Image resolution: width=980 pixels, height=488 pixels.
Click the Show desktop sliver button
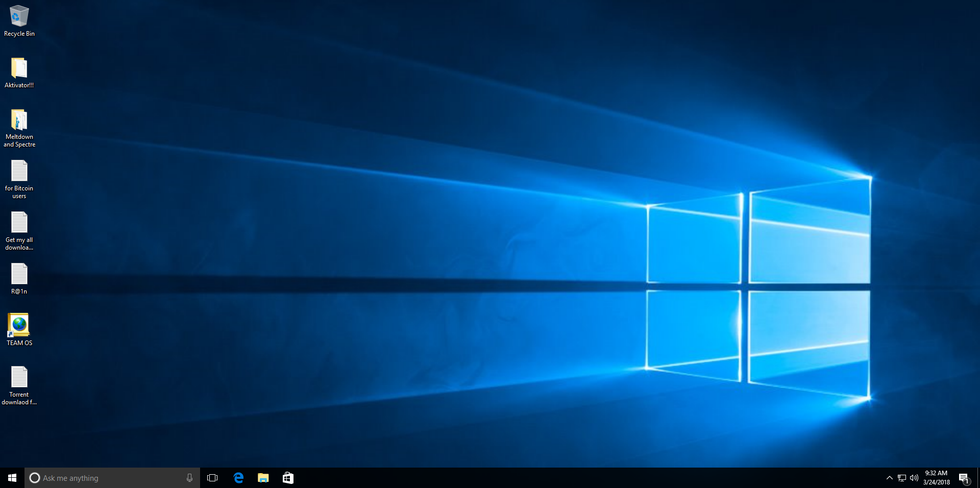(978, 478)
